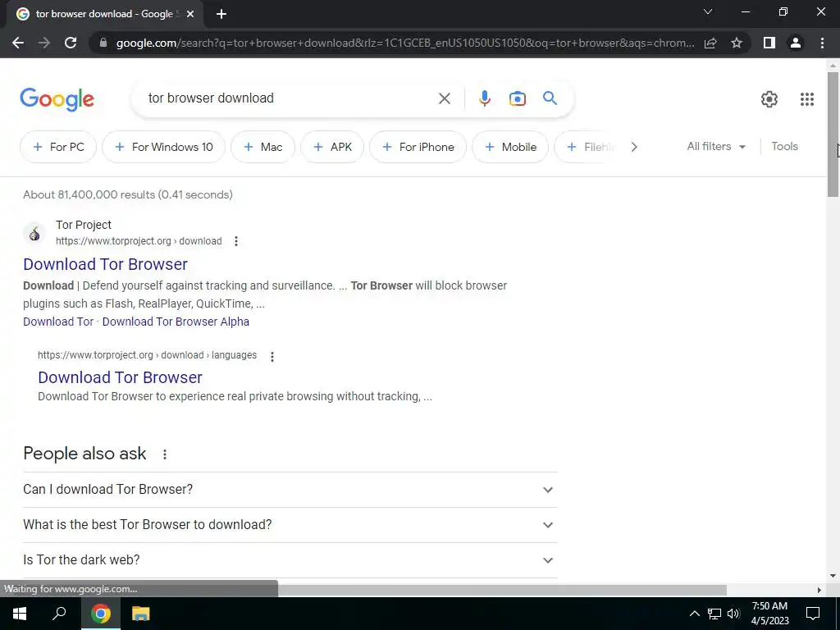Expand 'Can I download Tor Browser?'
This screenshot has height=630, width=840.
click(290, 489)
